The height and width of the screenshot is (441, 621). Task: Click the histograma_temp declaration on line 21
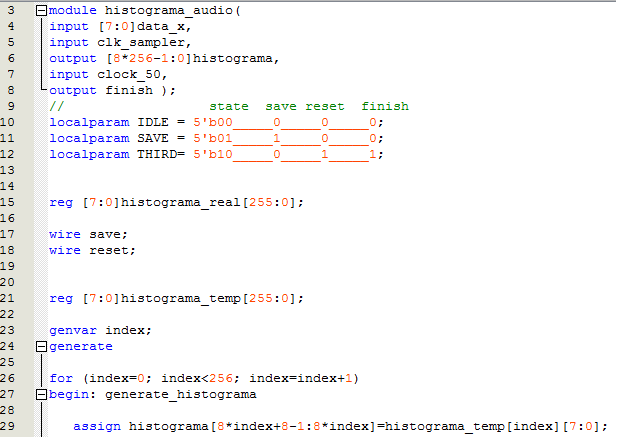pyautogui.click(x=181, y=298)
